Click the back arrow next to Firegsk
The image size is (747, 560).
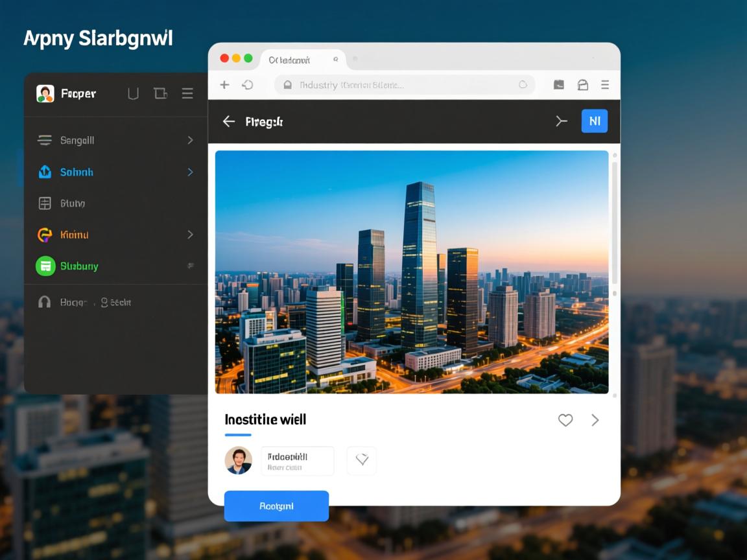coord(228,121)
